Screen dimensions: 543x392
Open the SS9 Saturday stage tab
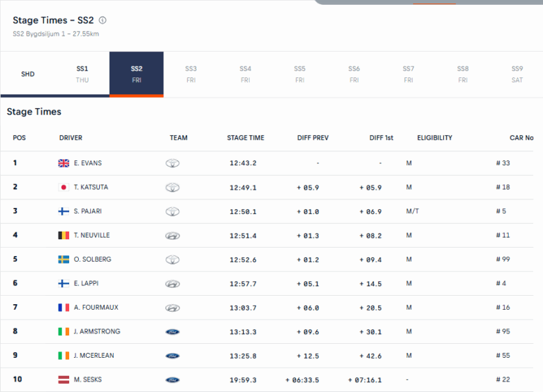click(x=516, y=74)
